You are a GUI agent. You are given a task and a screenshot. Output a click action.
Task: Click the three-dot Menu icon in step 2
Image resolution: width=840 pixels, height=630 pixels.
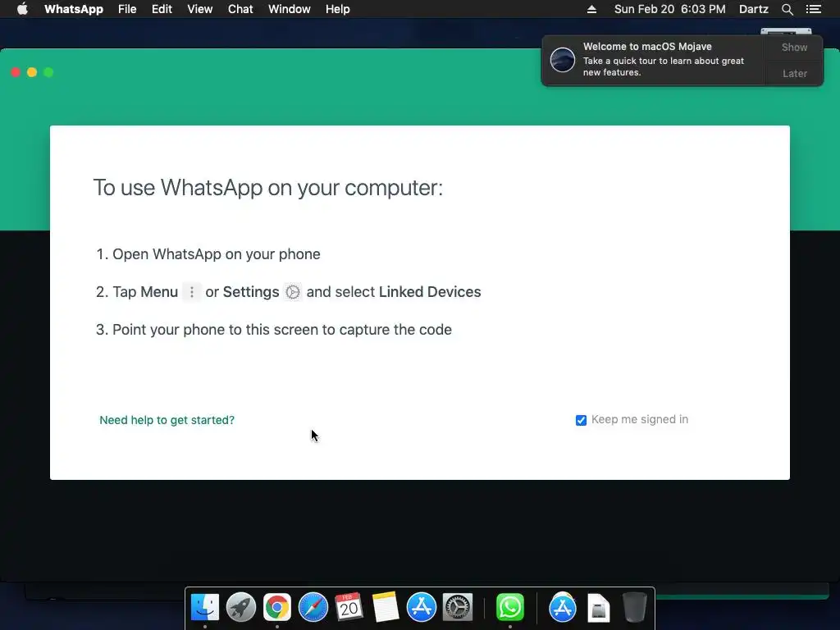coord(192,292)
